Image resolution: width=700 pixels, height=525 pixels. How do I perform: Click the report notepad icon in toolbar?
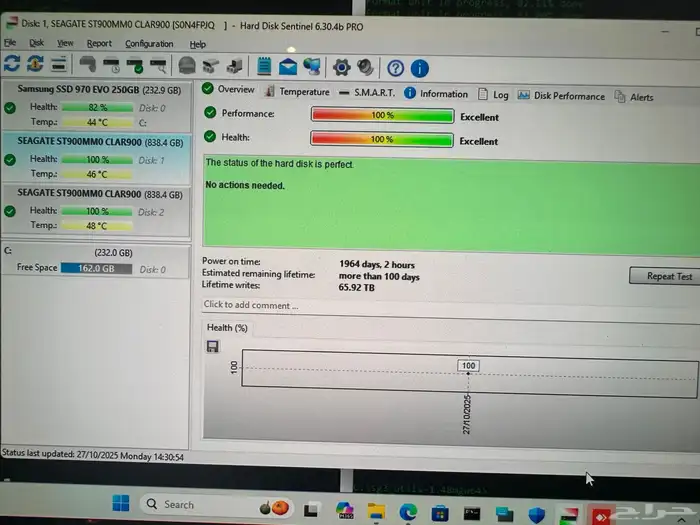(x=265, y=67)
